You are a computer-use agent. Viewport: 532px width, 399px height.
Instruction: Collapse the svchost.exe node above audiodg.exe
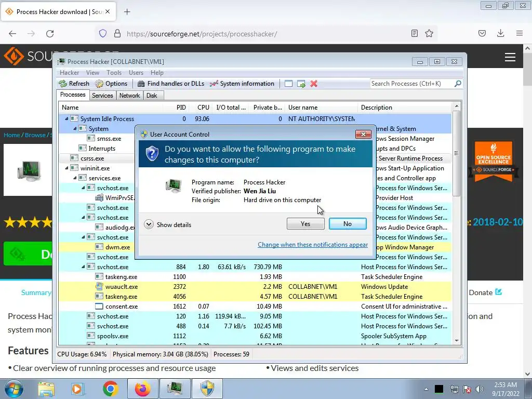[83, 218]
